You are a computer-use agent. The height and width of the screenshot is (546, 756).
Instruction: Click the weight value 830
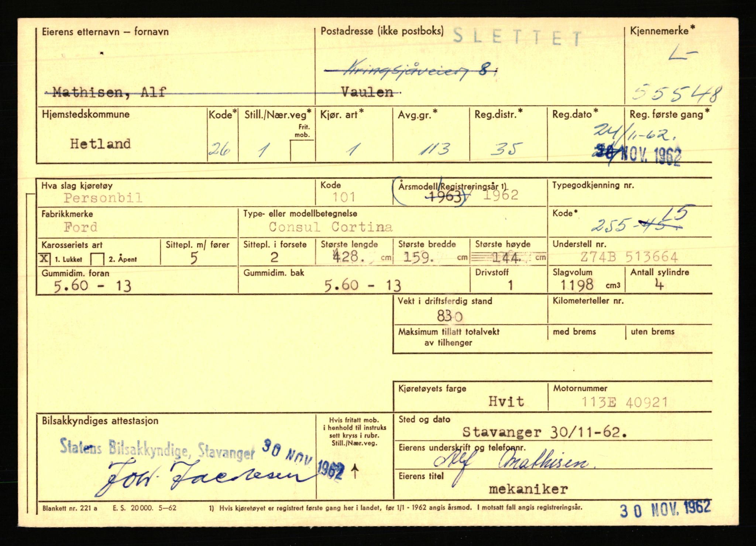450,316
